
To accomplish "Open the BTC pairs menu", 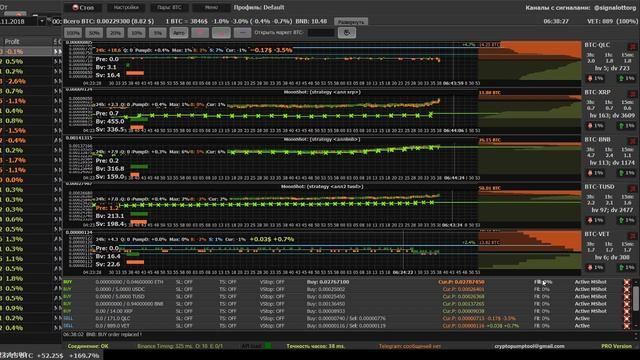I will (x=169, y=7).
